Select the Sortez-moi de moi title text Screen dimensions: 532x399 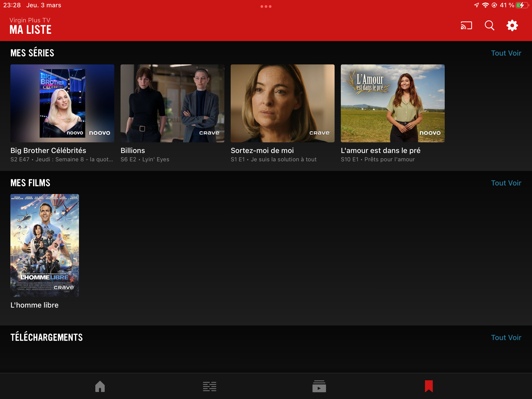[262, 150]
